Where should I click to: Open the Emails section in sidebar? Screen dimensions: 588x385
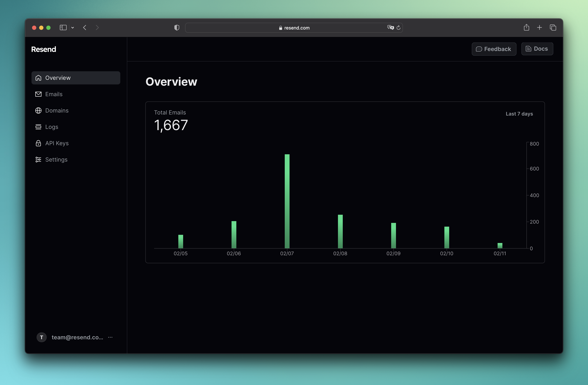point(54,94)
